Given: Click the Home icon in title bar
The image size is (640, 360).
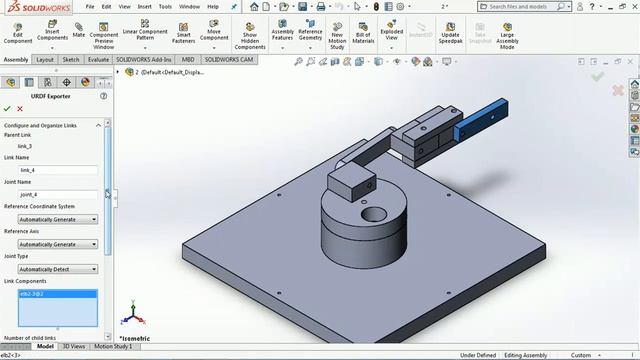Looking at the screenshot, I should click(254, 7).
